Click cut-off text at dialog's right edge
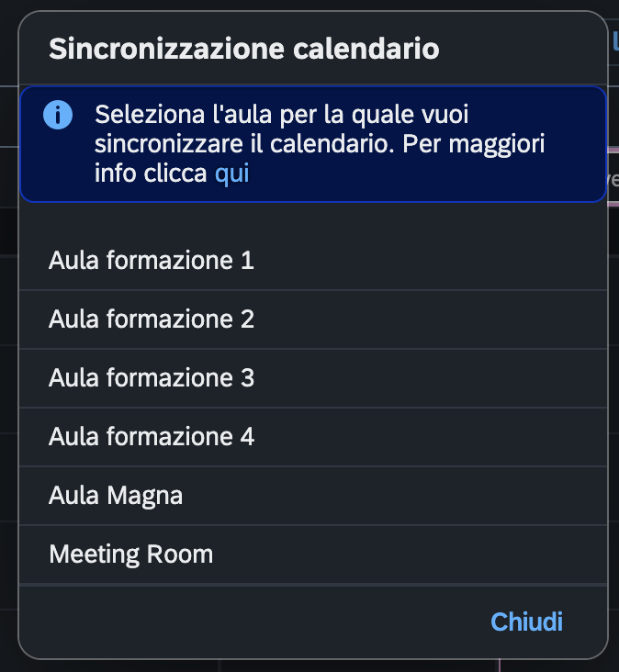619x672 pixels. pos(613,179)
